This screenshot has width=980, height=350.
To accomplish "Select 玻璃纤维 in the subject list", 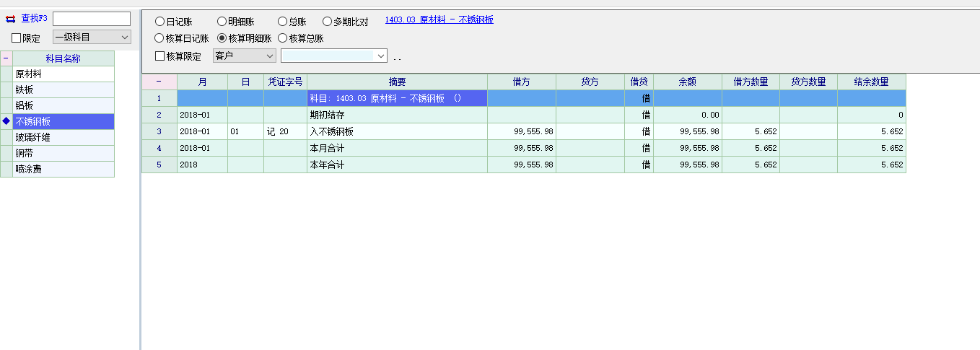I will (64, 137).
